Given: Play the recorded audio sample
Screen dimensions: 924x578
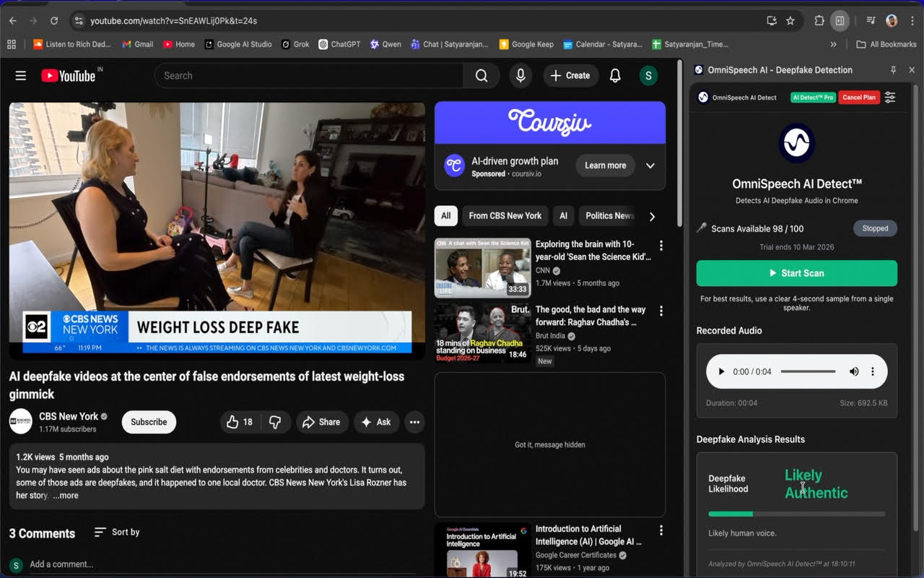Looking at the screenshot, I should (720, 371).
